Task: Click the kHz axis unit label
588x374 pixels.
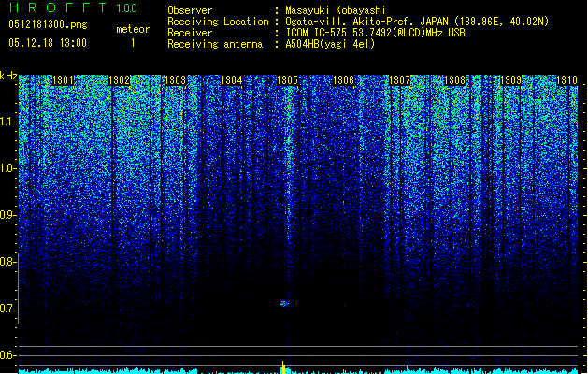Action: coord(8,76)
